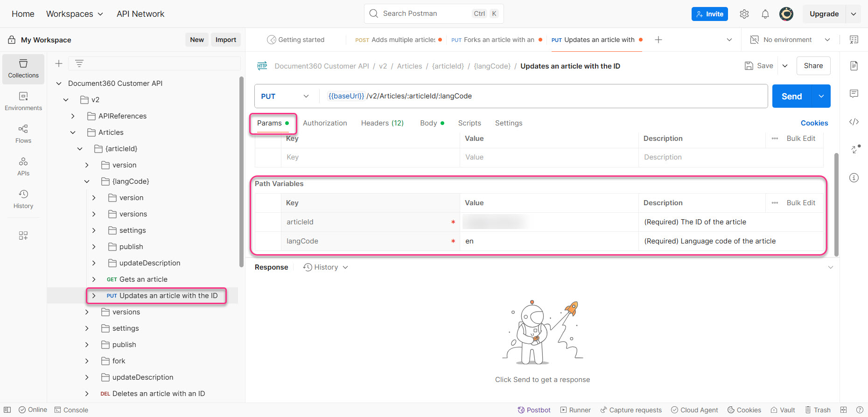Collapse the {articleId} folder

80,149
